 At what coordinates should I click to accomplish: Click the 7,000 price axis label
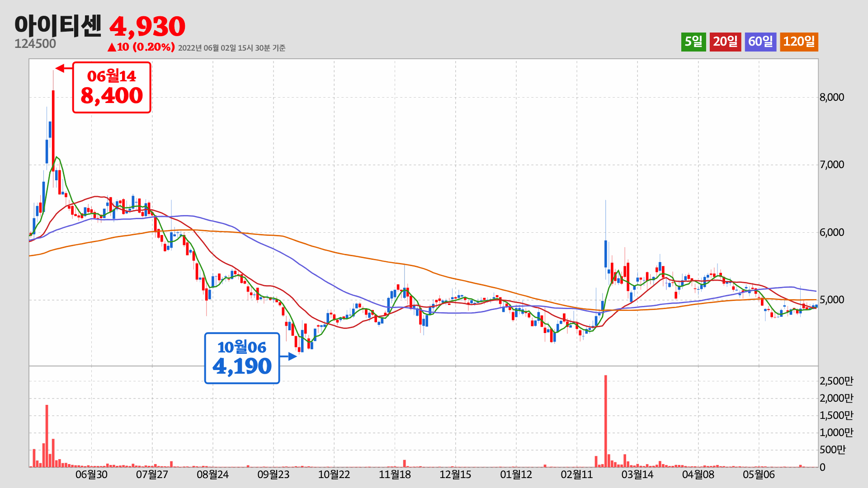pos(832,165)
